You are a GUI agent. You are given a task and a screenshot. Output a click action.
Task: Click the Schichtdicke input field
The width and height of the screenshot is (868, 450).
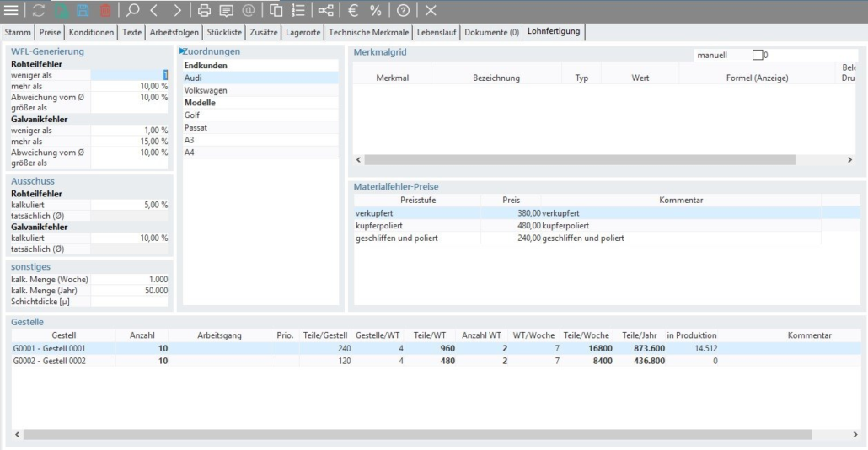(129, 301)
